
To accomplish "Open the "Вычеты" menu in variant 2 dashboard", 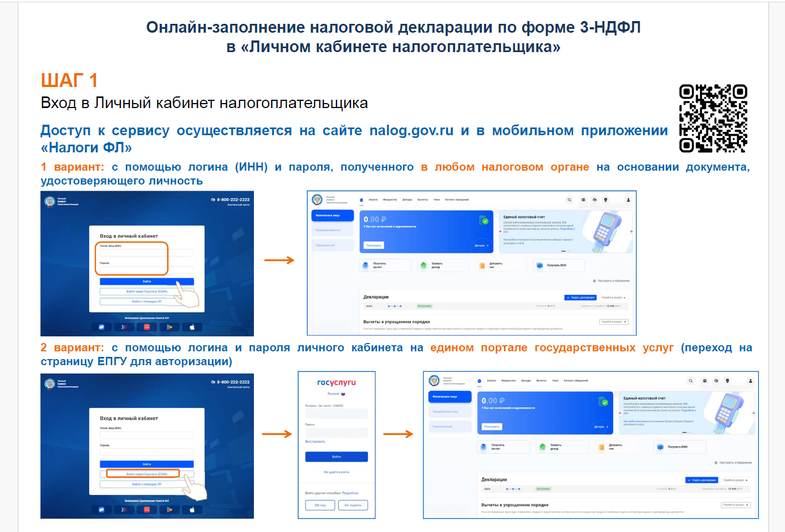I will click(542, 381).
